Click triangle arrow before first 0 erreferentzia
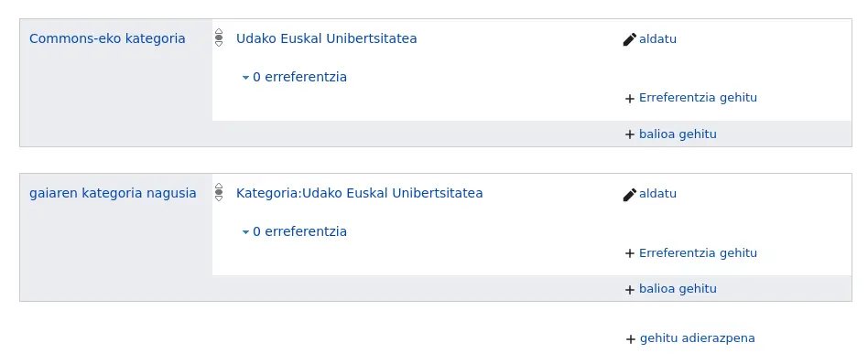The height and width of the screenshot is (364, 868). (245, 78)
